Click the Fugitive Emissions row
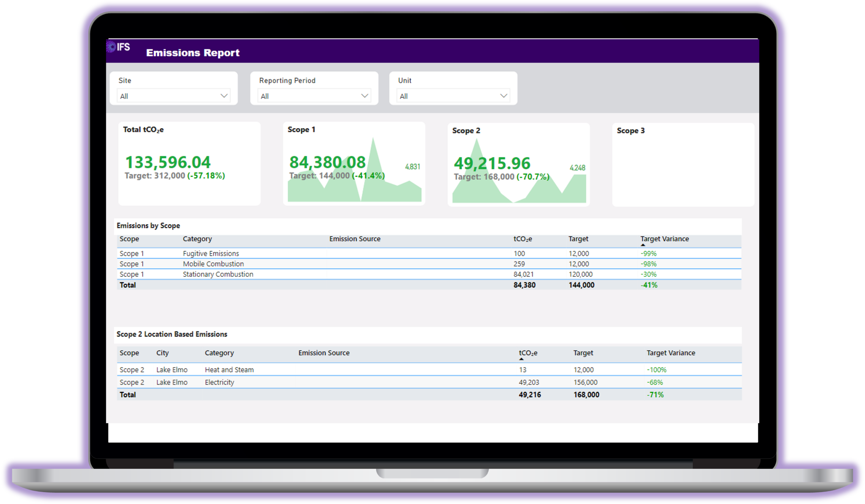The width and height of the screenshot is (865, 504). pyautogui.click(x=211, y=253)
